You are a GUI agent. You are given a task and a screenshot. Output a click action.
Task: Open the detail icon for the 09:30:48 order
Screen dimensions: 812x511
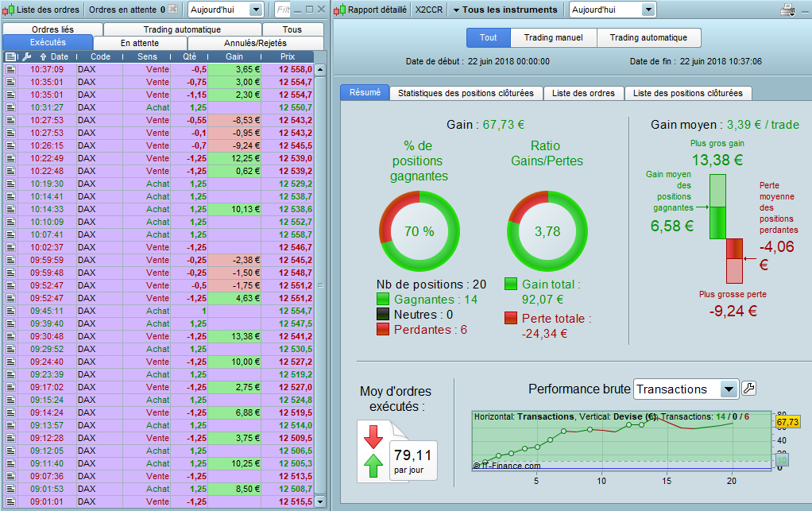point(10,336)
